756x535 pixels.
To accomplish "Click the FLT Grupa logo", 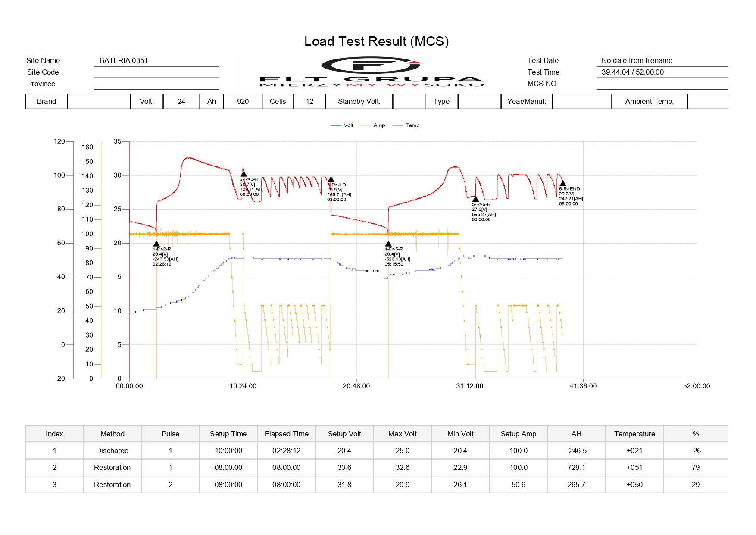I will [372, 72].
